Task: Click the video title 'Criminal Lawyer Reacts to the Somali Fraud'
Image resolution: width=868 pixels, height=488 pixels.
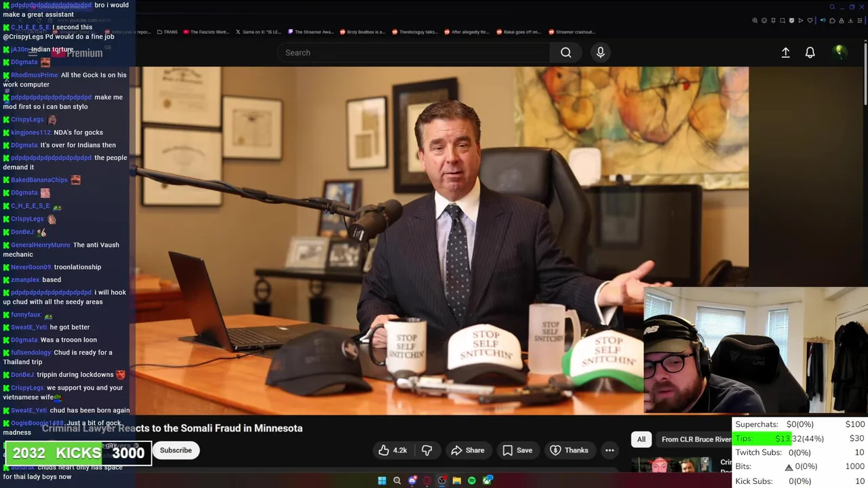Action: [172, 428]
